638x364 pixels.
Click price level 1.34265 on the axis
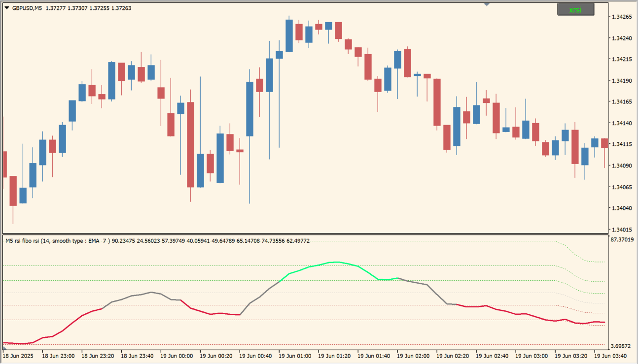pyautogui.click(x=621, y=17)
